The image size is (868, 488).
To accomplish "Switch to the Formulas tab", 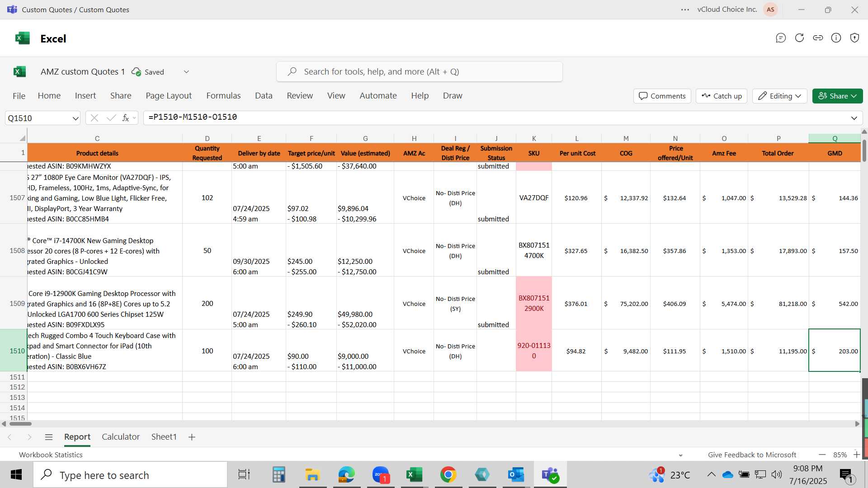I will [223, 96].
